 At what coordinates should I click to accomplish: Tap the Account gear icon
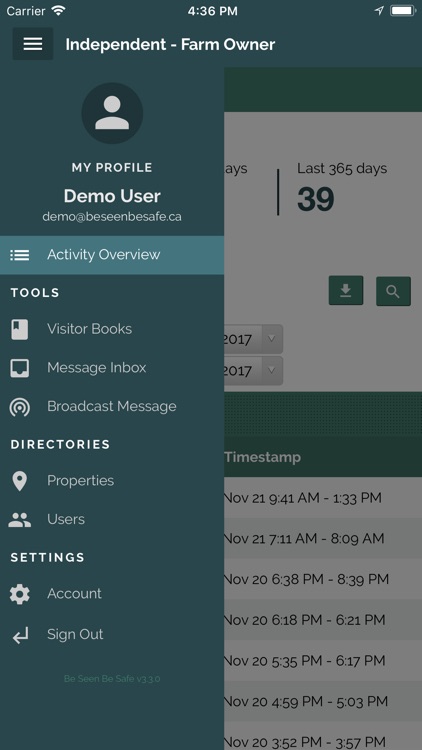(x=20, y=594)
